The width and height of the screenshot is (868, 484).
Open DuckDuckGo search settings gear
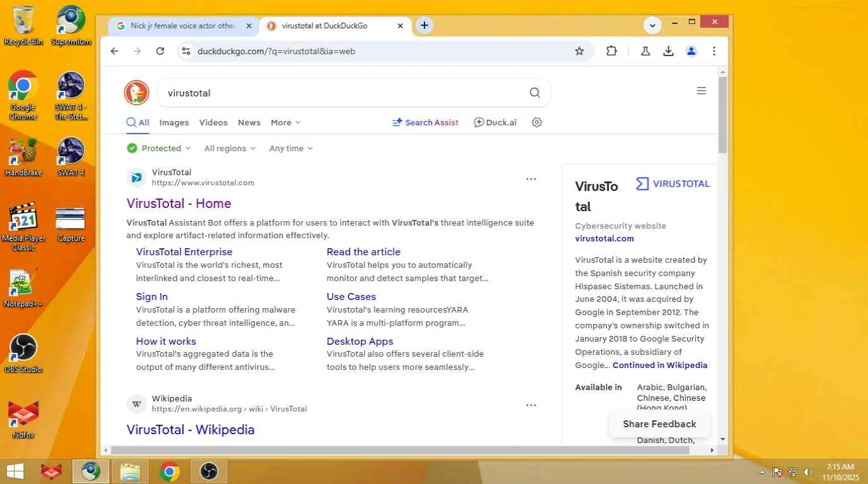[537, 122]
